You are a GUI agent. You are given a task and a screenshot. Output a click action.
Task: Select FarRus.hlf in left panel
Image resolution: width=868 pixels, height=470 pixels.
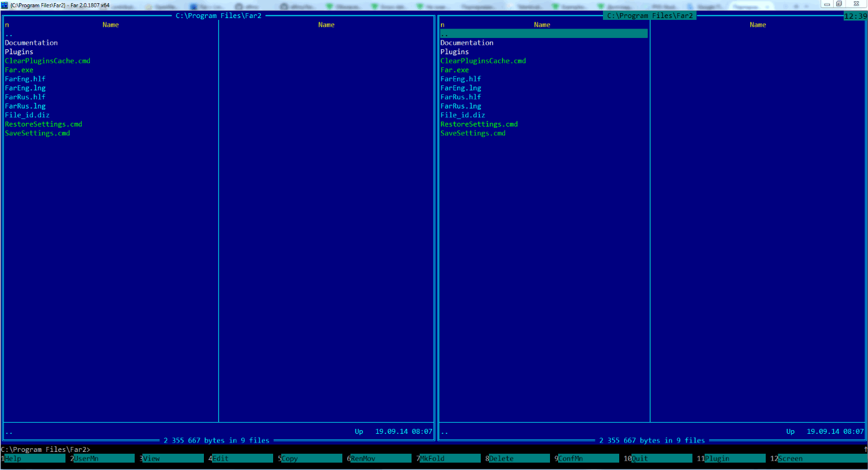25,97
